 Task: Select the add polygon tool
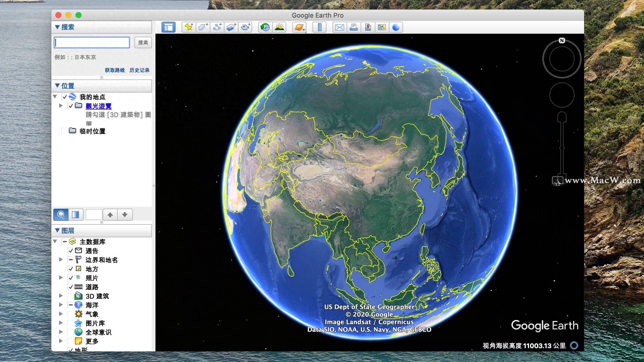203,27
